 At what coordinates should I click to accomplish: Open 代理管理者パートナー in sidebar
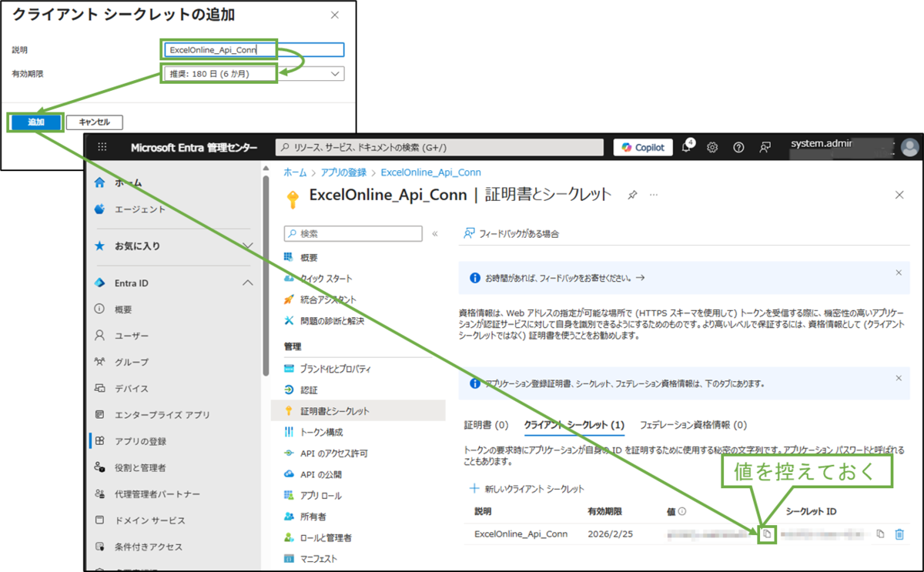click(157, 494)
